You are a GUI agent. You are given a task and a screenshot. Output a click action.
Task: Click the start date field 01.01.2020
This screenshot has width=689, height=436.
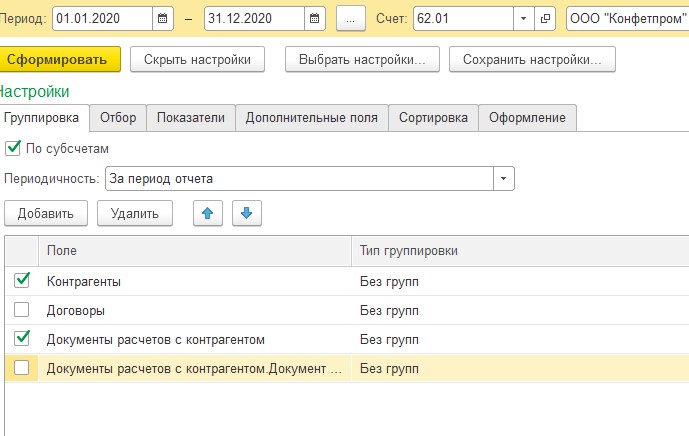[103, 18]
